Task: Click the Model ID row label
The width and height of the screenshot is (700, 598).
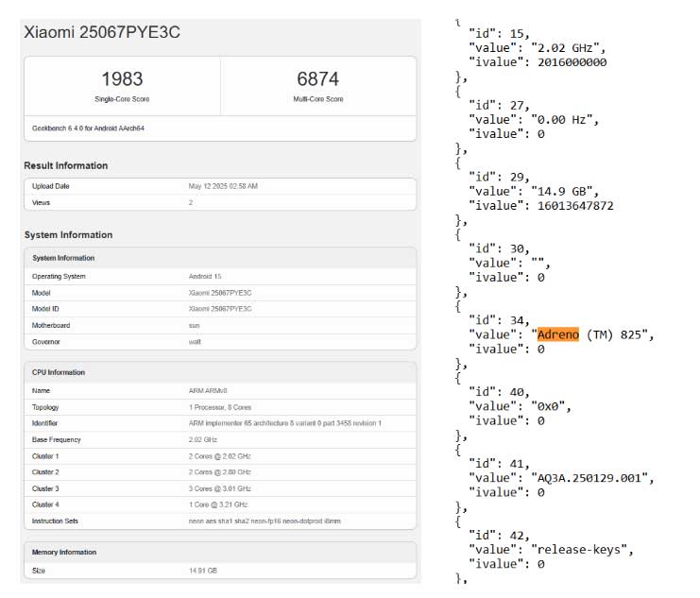Action: [45, 309]
